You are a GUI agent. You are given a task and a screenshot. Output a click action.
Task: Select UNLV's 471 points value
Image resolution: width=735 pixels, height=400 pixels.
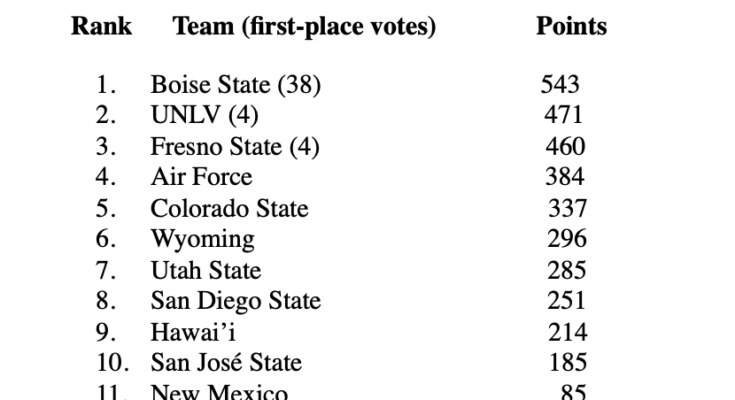pos(563,116)
